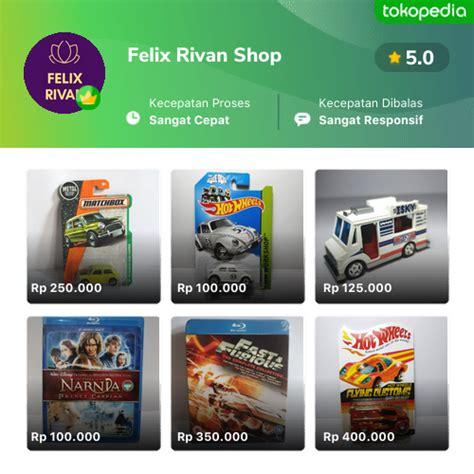Open the Felix Rivan shop avatar
Screen dimensions: 474x474
click(64, 73)
